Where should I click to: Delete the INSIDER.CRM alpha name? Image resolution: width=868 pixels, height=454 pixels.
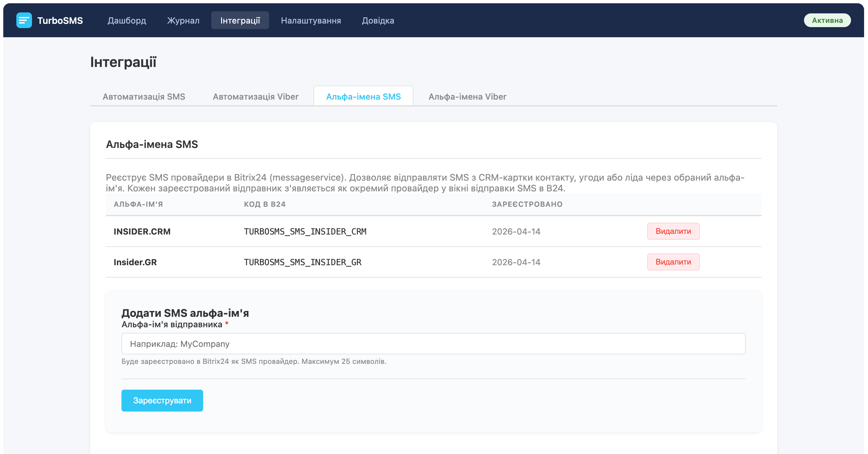(673, 231)
